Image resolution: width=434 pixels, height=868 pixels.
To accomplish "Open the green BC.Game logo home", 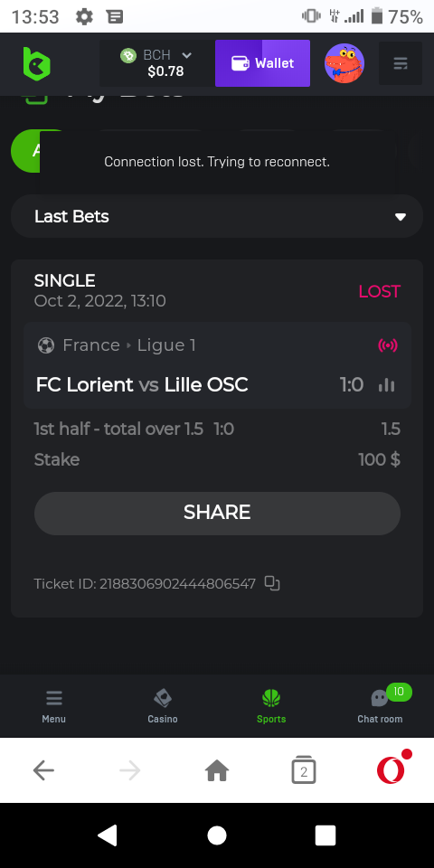I will pos(36,63).
